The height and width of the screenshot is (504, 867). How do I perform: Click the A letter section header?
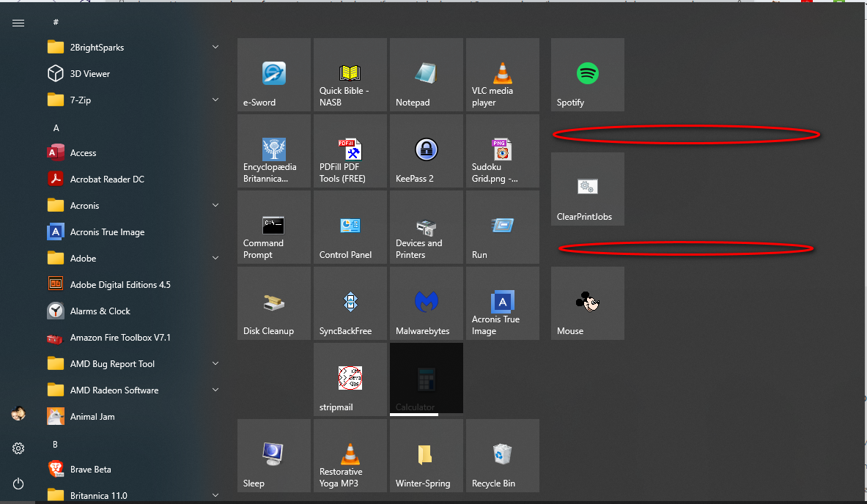coord(56,127)
